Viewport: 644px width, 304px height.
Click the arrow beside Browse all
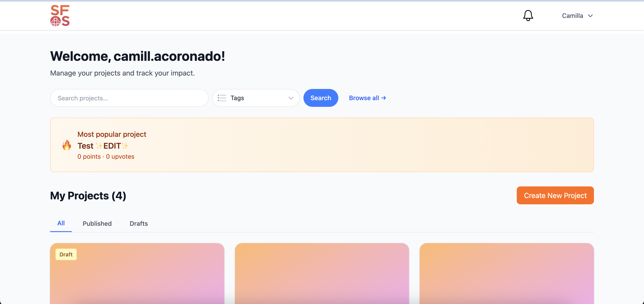pyautogui.click(x=384, y=98)
